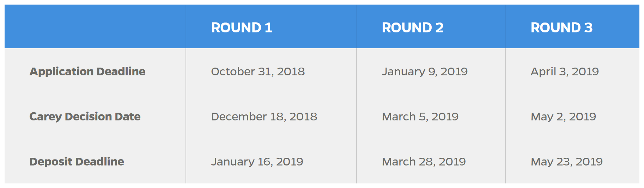Click the May 2, 2019 date
Screen dimensions: 644x188
563,117
